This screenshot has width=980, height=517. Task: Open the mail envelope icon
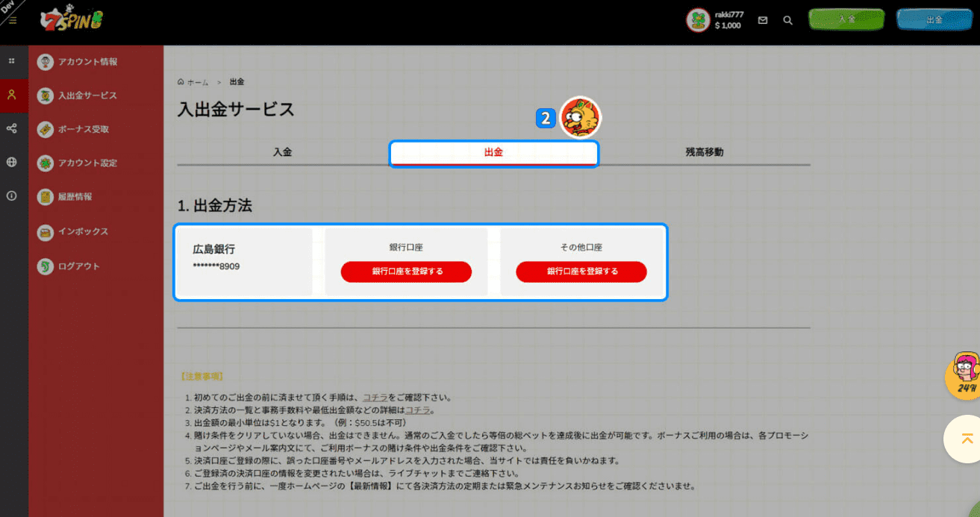pyautogui.click(x=763, y=20)
